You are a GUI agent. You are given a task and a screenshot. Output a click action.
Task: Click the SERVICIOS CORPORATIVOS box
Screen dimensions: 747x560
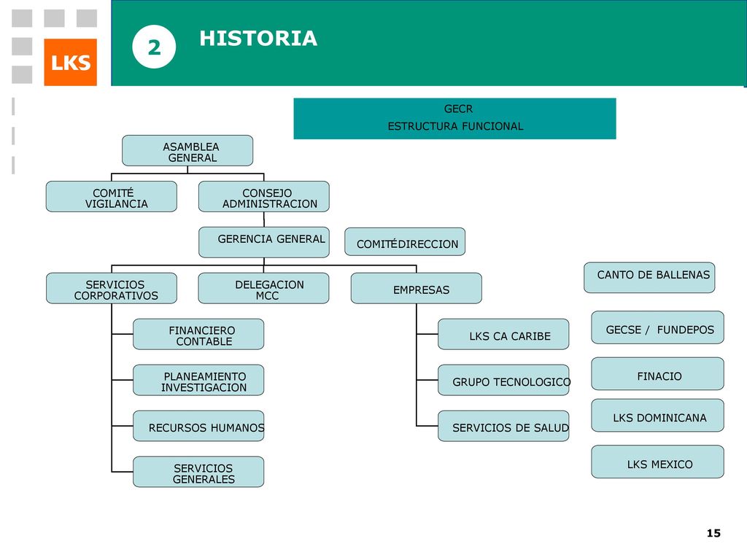click(x=112, y=289)
